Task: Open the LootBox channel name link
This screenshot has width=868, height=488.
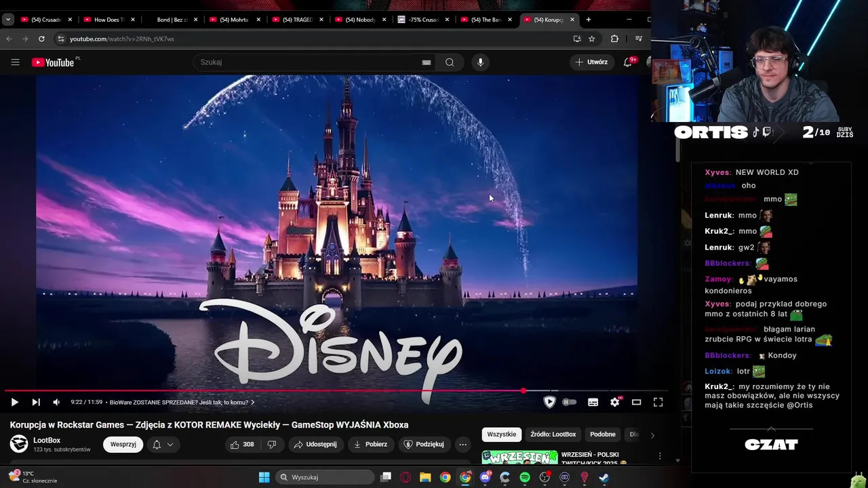Action: 47,441
